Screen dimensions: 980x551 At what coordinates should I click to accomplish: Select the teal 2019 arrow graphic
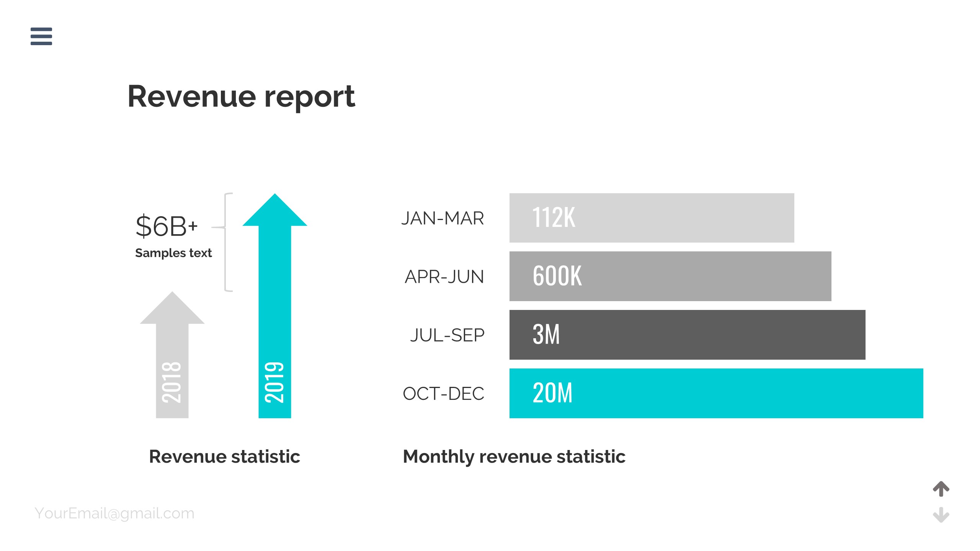275,306
